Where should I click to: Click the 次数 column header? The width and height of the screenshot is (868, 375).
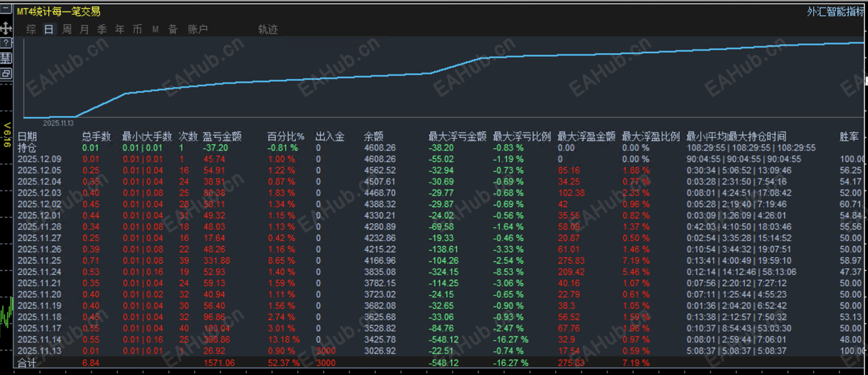(x=188, y=136)
